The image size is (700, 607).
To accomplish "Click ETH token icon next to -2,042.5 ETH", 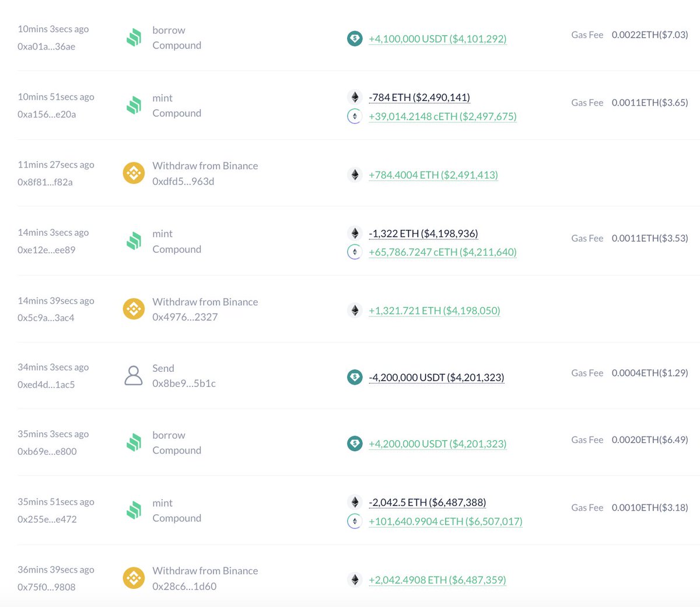I will point(355,503).
